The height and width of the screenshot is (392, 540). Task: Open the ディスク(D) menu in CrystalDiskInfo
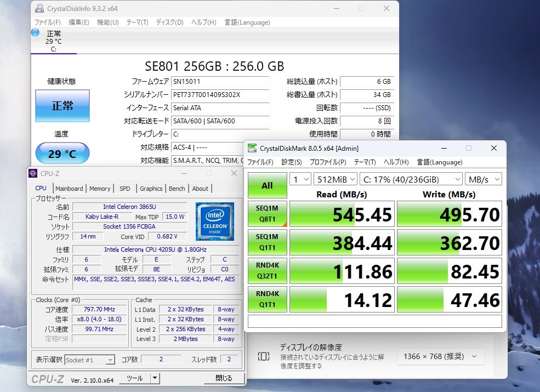coord(169,22)
